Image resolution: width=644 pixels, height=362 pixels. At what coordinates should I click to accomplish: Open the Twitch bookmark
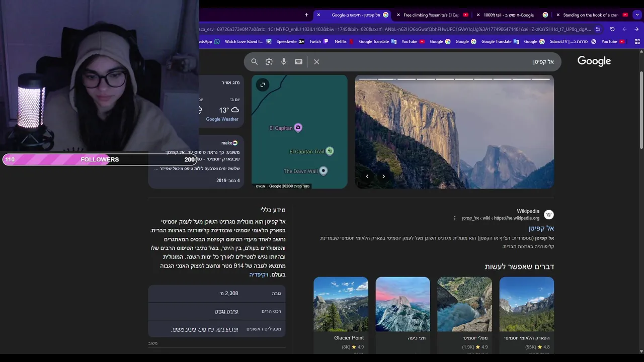[319, 42]
